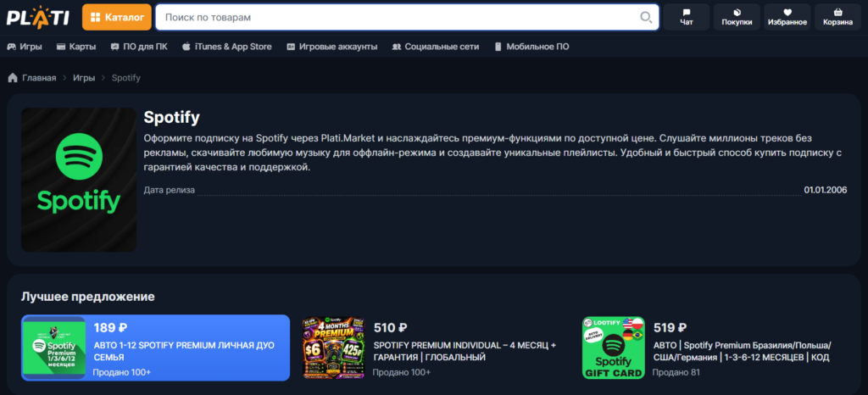Click Игры breadcrumb link
This screenshot has width=868, height=395.
pos(84,78)
